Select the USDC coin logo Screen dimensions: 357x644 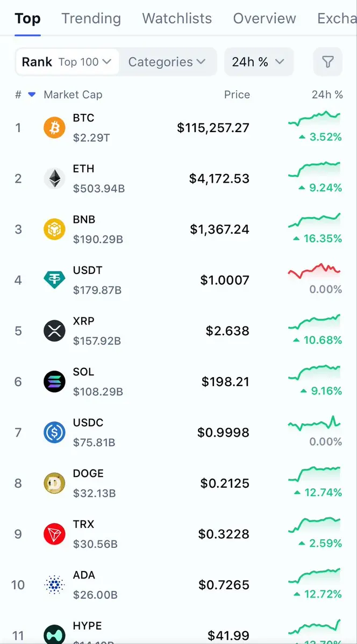(x=54, y=432)
